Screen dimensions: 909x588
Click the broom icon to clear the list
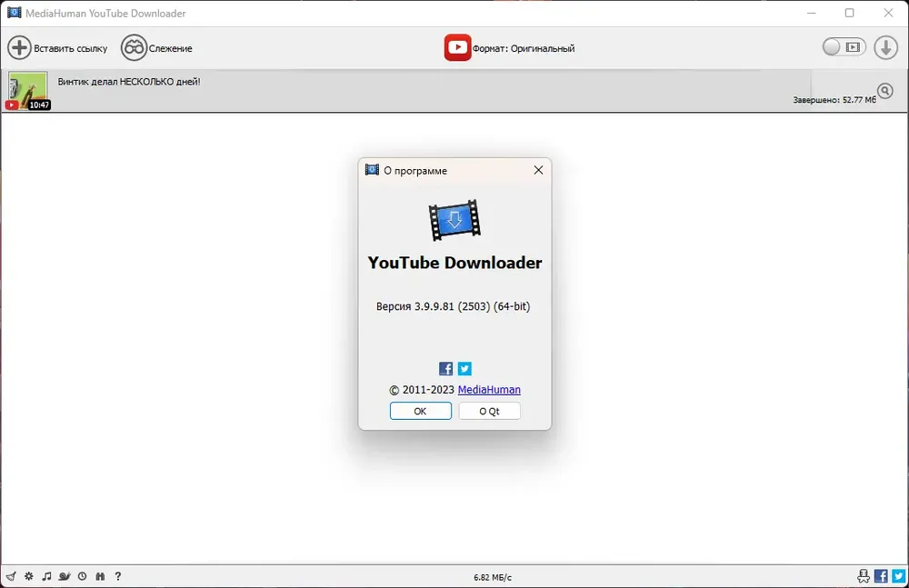[11, 576]
